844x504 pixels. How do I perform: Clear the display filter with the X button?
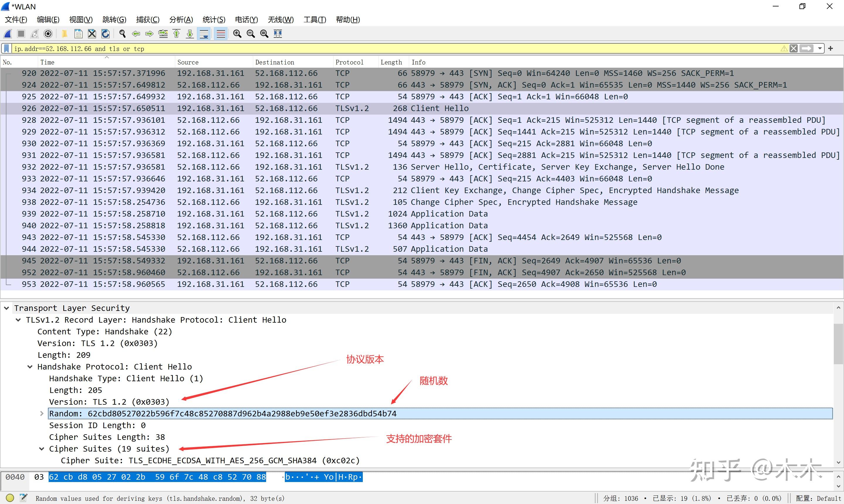coord(793,49)
